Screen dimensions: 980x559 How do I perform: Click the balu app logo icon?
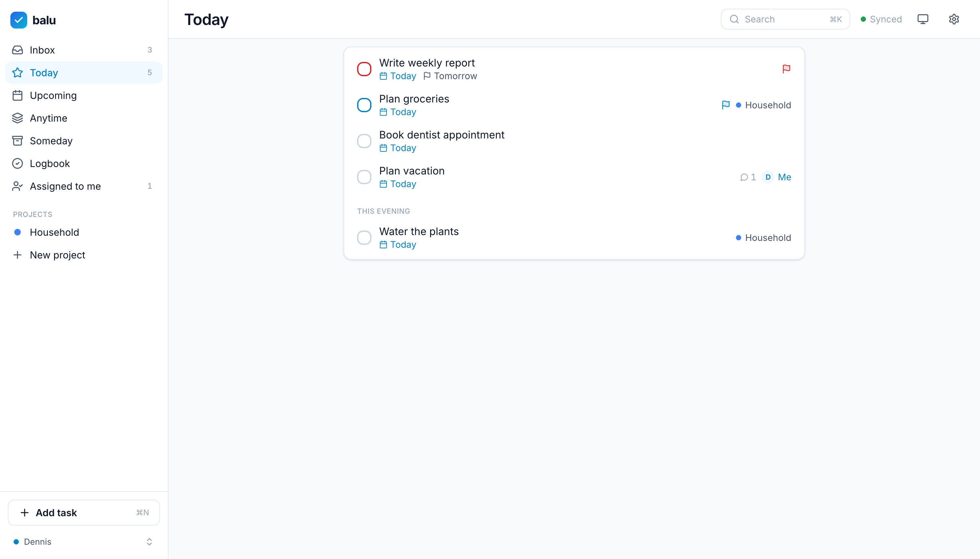(x=18, y=19)
